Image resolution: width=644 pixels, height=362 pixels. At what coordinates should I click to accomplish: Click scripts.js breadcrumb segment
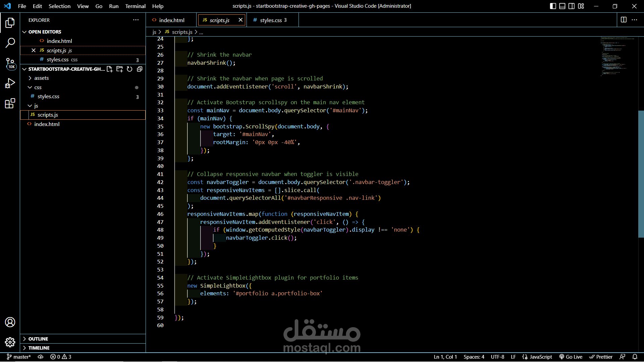coord(178,32)
